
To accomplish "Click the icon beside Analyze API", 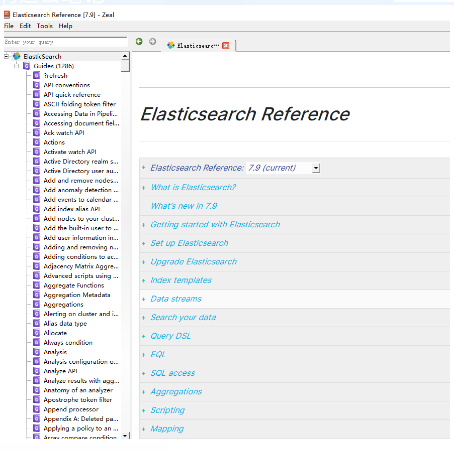I will tap(36, 371).
